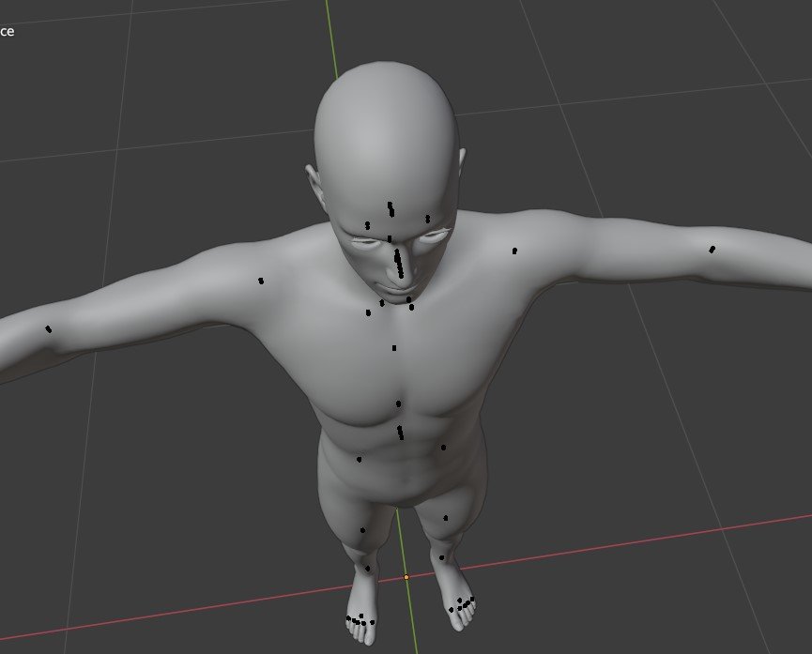The image size is (812, 654).
Task: Click the marker on the screen-right hip
Action: pos(444,448)
